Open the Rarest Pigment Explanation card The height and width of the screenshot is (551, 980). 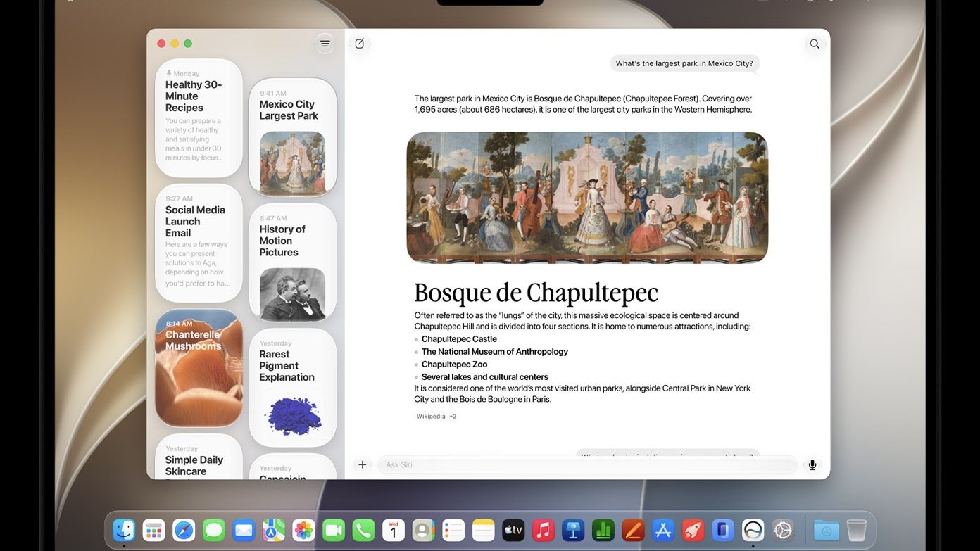click(x=293, y=388)
